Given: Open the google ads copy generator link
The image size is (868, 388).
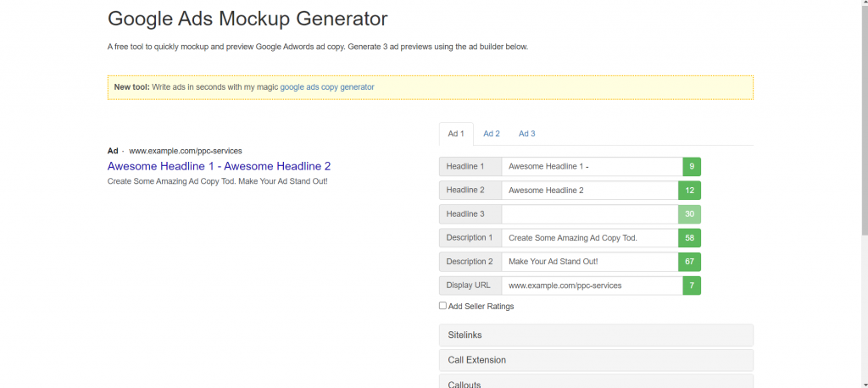Looking at the screenshot, I should click(x=327, y=87).
